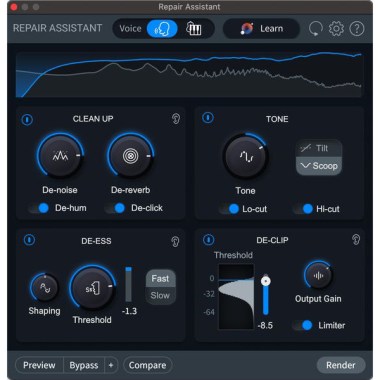
Task: Toggle the Clean Up module power button
Action: [x=27, y=119]
